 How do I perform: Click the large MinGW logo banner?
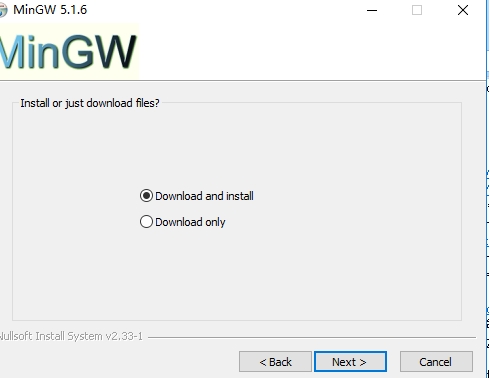tap(69, 51)
